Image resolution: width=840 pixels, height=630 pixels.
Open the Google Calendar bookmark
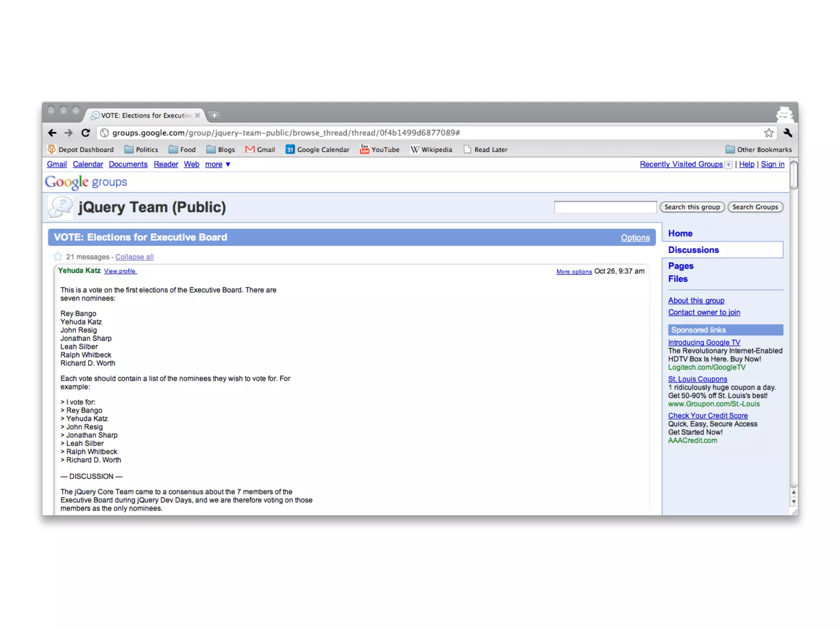tap(317, 150)
